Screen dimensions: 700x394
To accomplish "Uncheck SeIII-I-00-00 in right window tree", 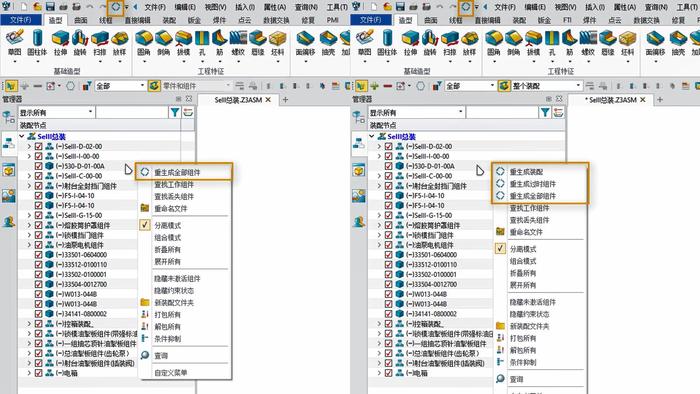I will coord(388,156).
